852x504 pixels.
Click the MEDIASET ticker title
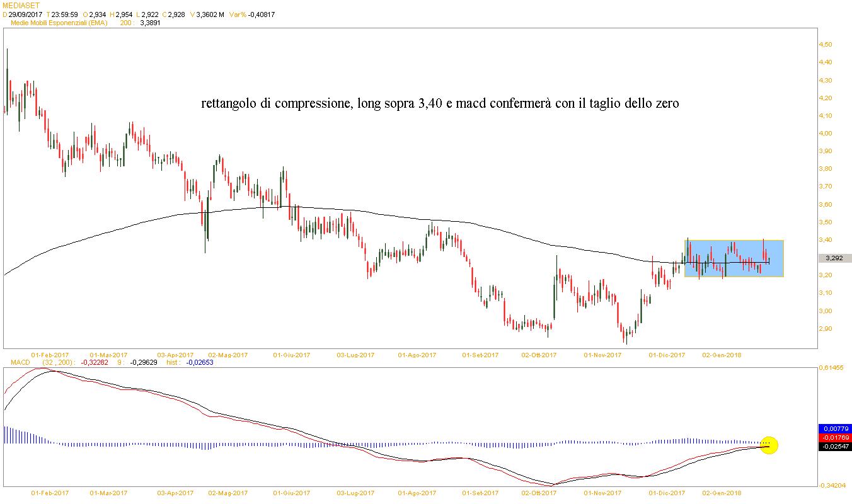click(21, 5)
